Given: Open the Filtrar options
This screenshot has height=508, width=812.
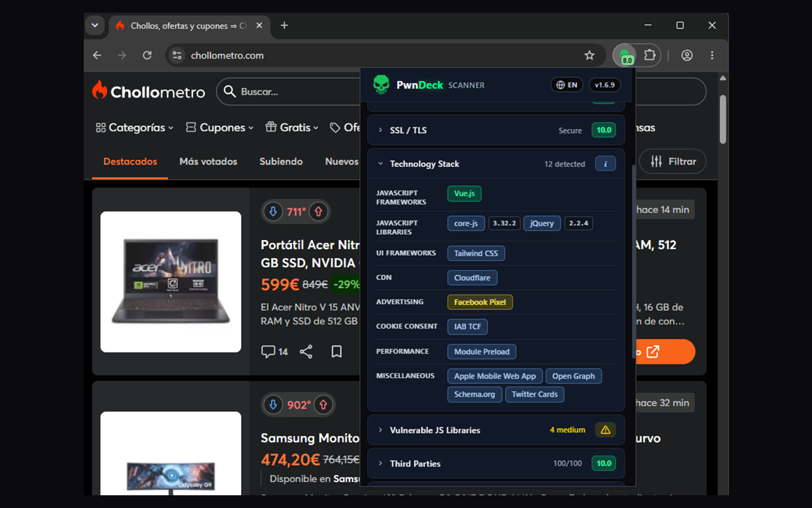Looking at the screenshot, I should pos(673,161).
